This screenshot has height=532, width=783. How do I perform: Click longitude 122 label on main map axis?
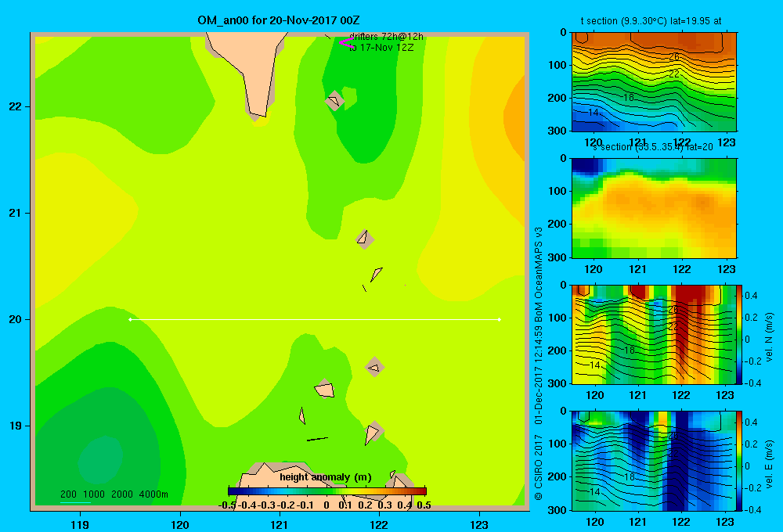[x=379, y=524]
